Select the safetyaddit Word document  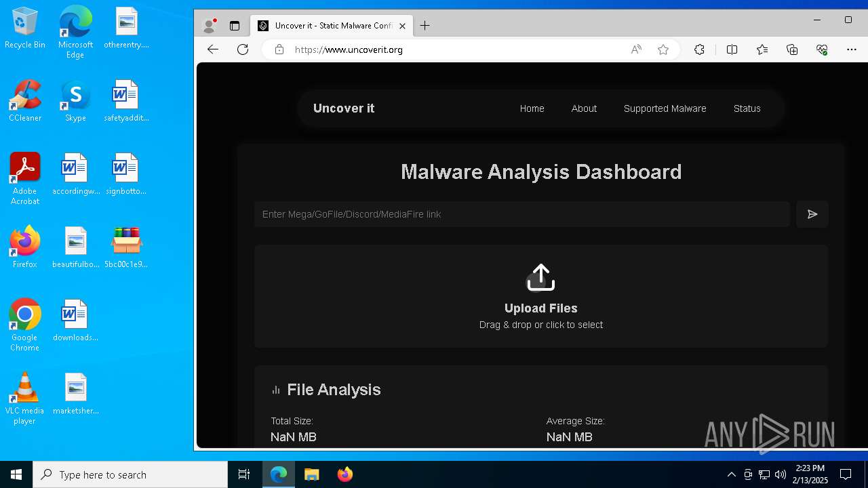(x=126, y=102)
